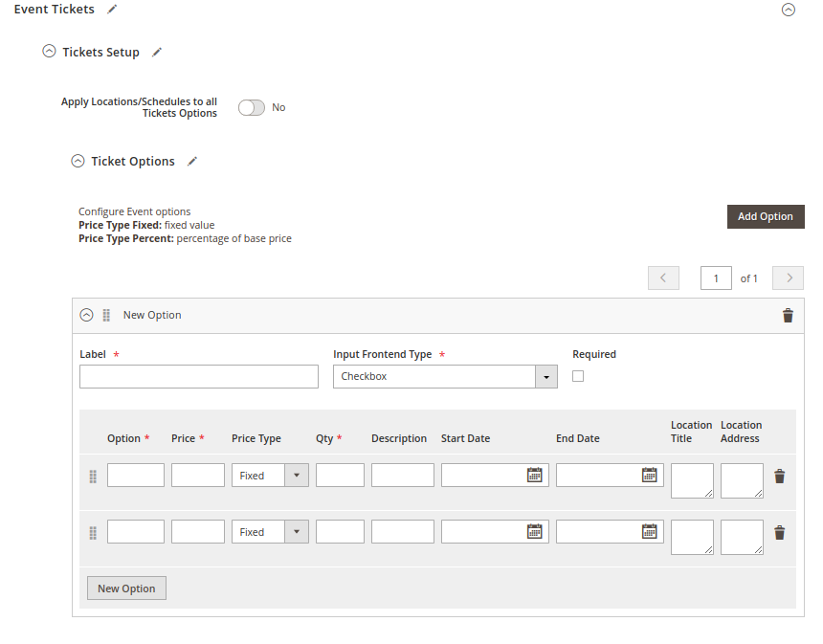This screenshot has width=823, height=644.
Task: Click drag handle beside New Option title
Action: [x=106, y=315]
